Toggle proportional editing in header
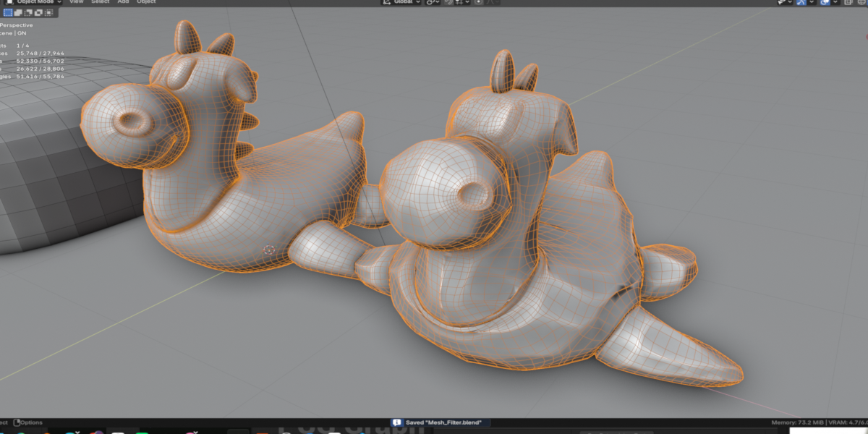Screen dimensions: 868x434 click(x=478, y=2)
